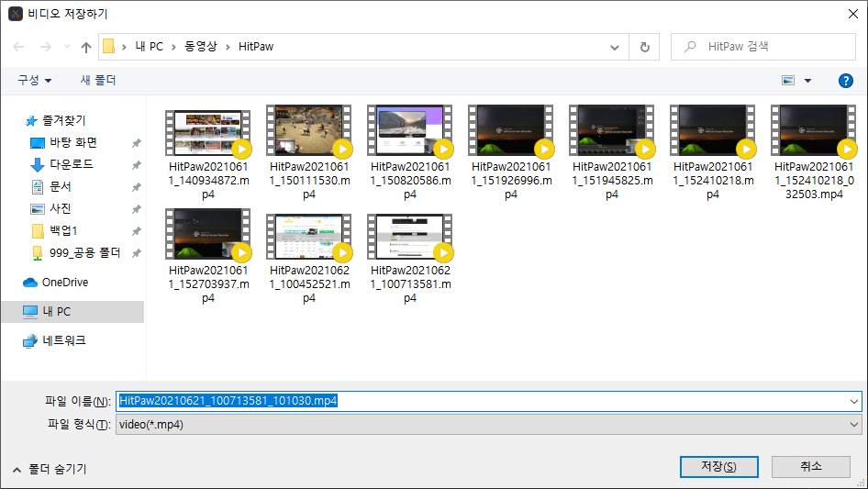The width and height of the screenshot is (868, 489).
Task: Click the pin icon next to 사진
Action: point(136,209)
